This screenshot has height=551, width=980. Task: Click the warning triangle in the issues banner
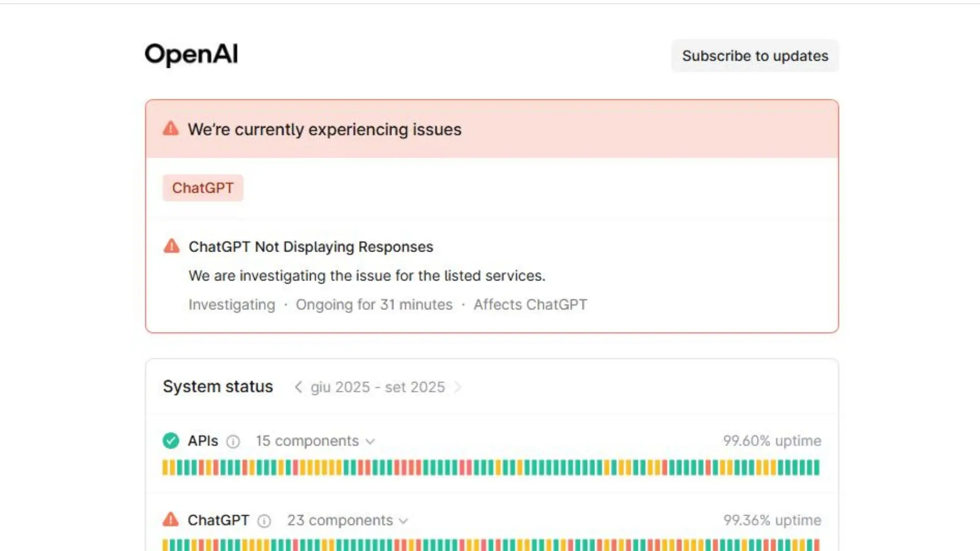coord(171,129)
